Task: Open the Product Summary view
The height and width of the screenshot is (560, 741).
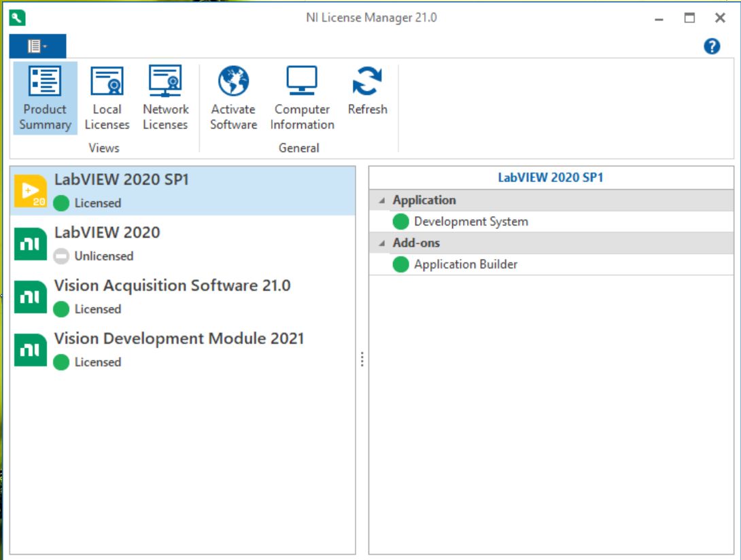Action: tap(45, 99)
